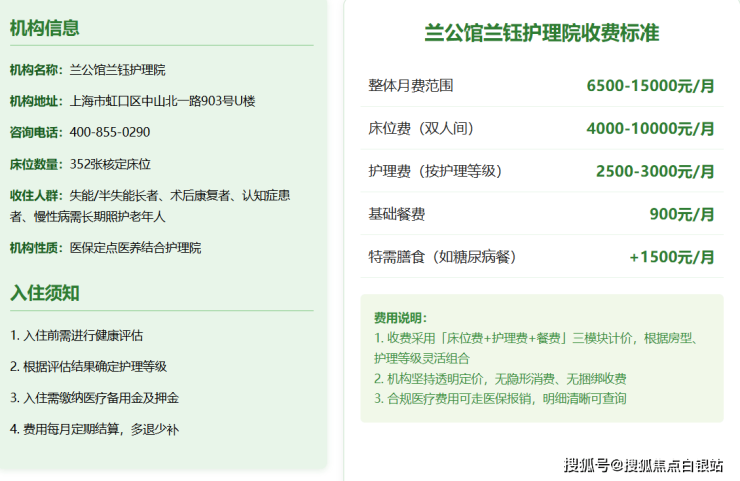The height and width of the screenshot is (481, 740).
Task: Click the 整体月费范围 row label
Action: (411, 85)
